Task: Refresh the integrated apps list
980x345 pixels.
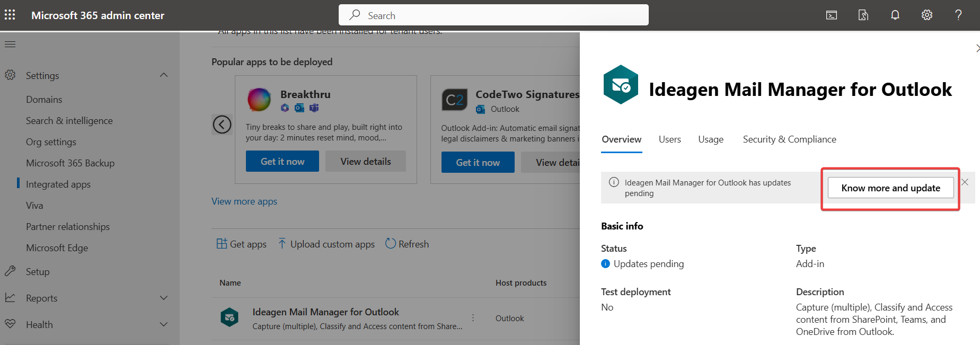Action: [407, 244]
